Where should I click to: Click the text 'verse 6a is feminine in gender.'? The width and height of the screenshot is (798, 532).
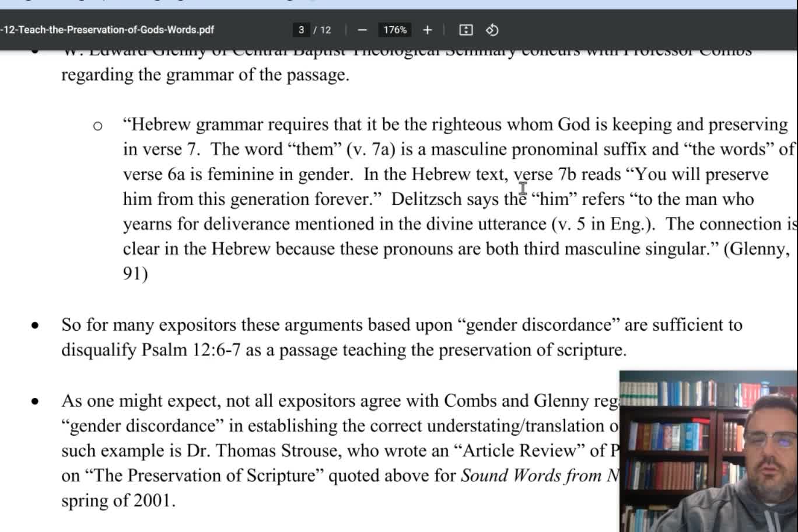coord(238,174)
